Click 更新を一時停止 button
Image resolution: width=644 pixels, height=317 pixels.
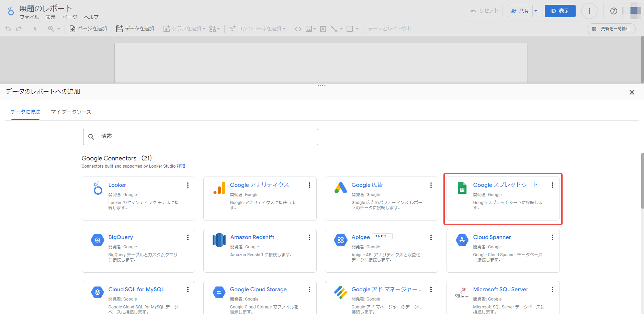click(611, 29)
